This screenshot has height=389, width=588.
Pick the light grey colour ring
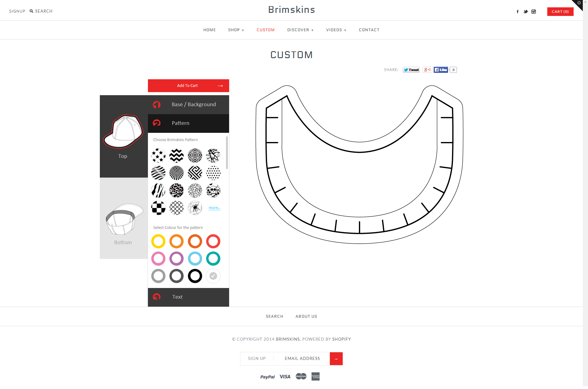pos(158,276)
